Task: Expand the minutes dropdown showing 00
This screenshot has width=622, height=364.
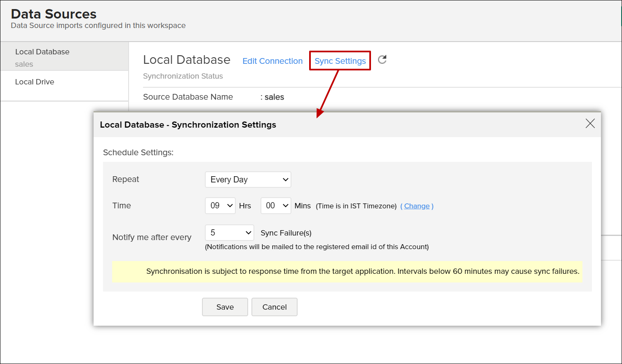Action: [x=276, y=205]
